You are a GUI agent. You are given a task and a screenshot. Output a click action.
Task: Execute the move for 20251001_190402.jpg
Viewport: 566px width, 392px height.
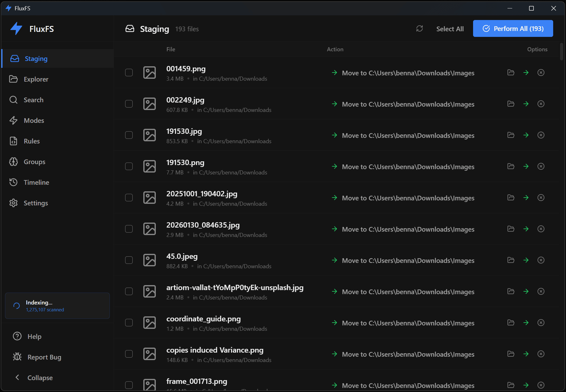[x=526, y=198]
